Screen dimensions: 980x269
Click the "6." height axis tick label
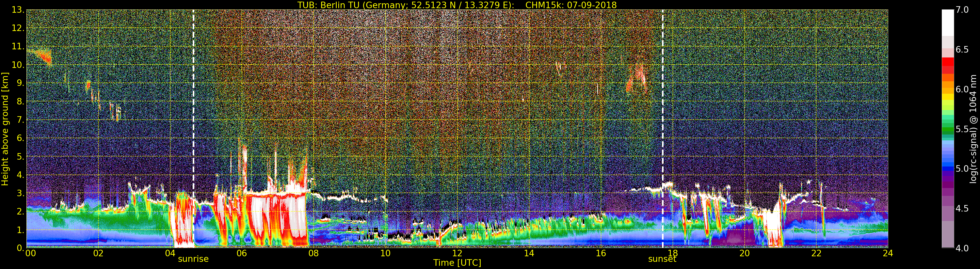pyautogui.click(x=20, y=138)
